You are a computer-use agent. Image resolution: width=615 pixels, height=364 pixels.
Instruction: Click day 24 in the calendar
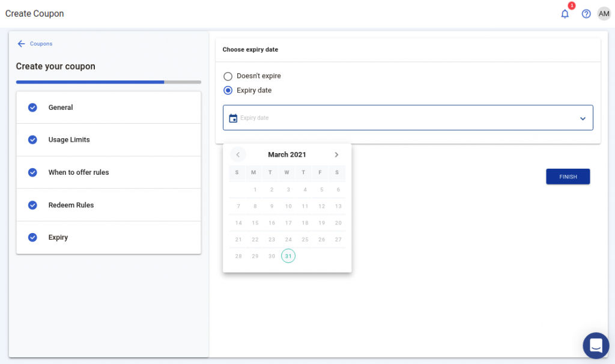(x=288, y=239)
